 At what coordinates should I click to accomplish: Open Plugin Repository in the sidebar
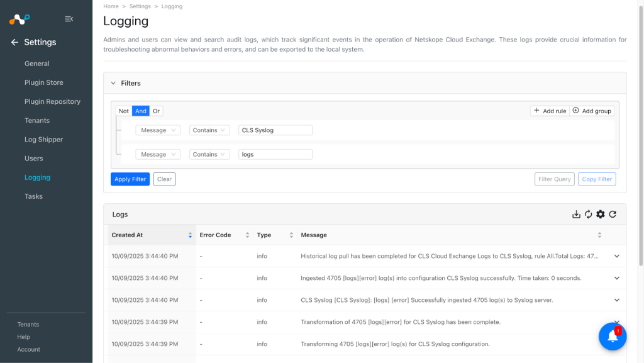(53, 101)
